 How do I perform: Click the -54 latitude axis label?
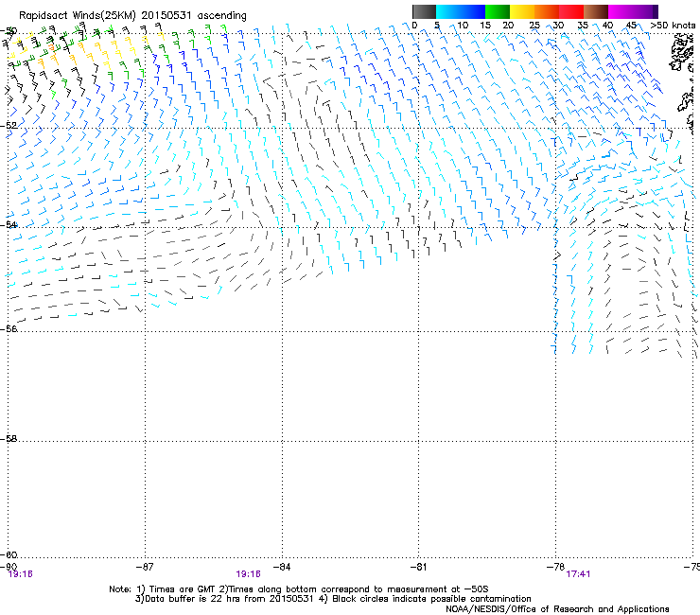9,224
